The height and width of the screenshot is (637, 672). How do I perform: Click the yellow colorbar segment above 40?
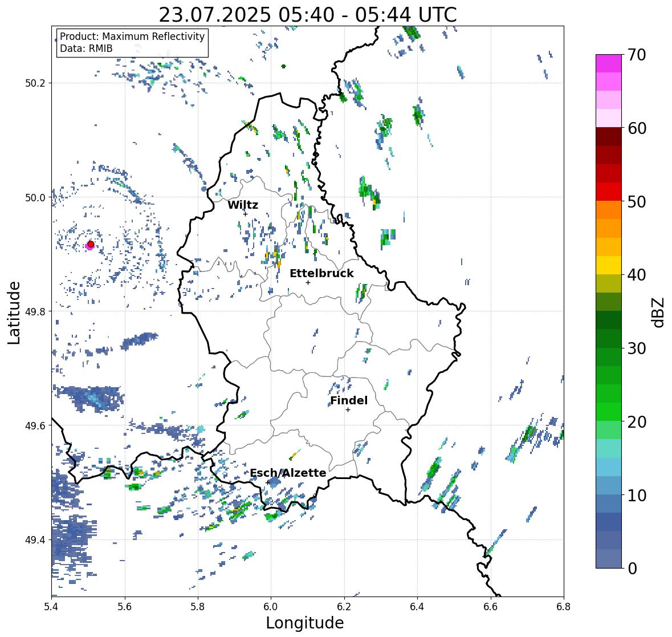click(x=609, y=265)
